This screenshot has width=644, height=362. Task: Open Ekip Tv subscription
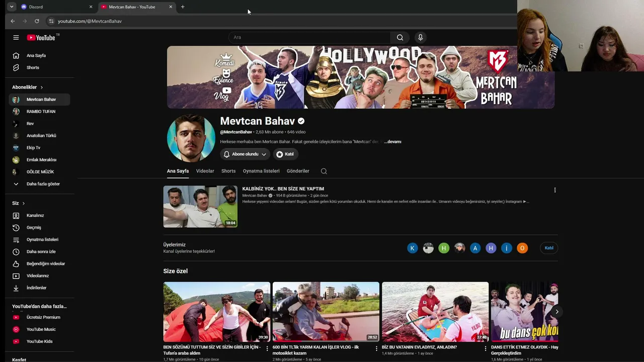point(39,148)
